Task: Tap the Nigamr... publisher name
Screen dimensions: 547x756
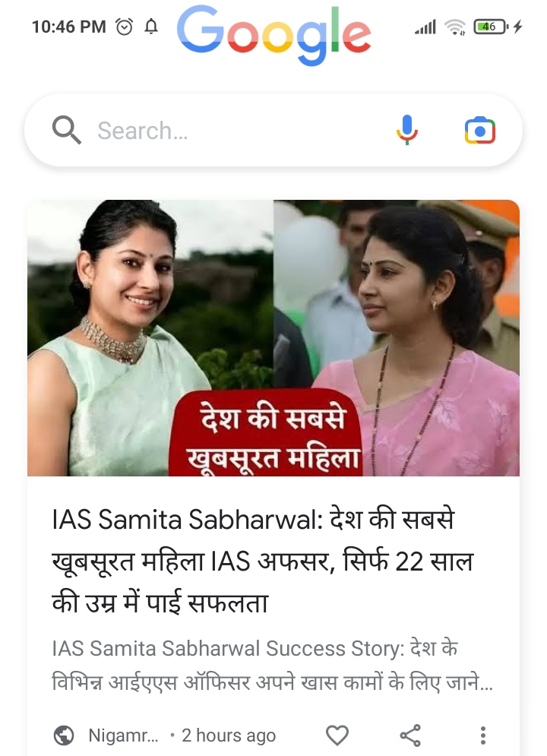Action: 123,735
